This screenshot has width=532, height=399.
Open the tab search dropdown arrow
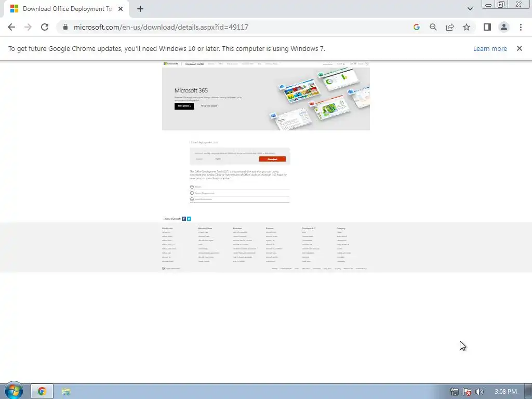(470, 9)
